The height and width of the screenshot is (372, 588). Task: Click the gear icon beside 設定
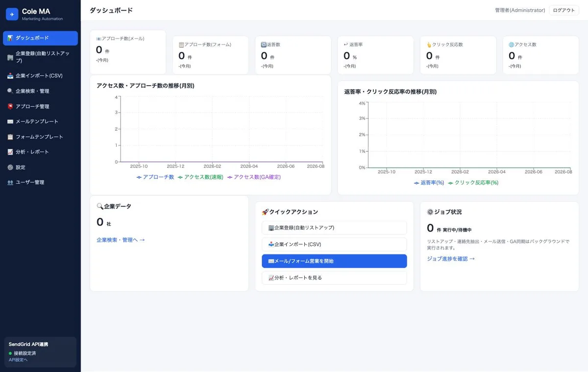click(x=10, y=167)
